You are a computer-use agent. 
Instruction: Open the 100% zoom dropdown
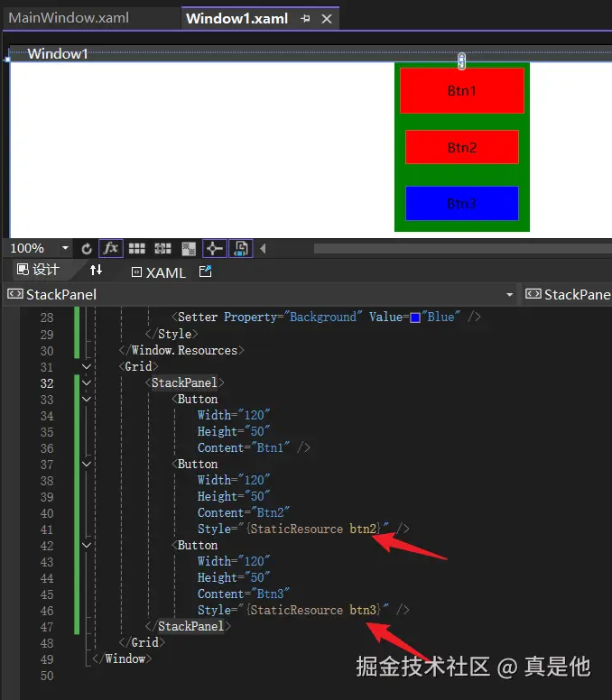coord(65,248)
